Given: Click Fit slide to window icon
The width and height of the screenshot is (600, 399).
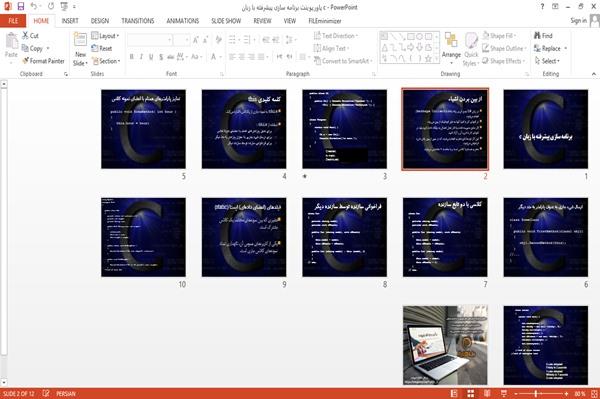Looking at the screenshot, I should (x=594, y=393).
